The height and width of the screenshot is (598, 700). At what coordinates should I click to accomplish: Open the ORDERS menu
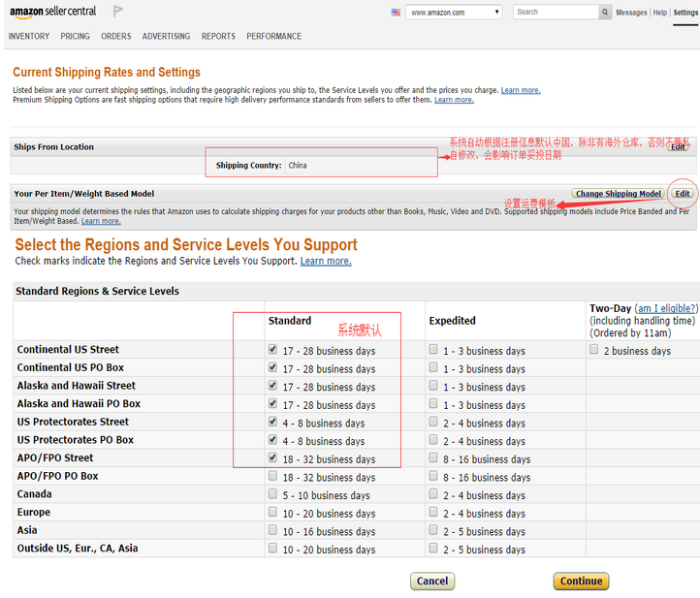pos(116,36)
